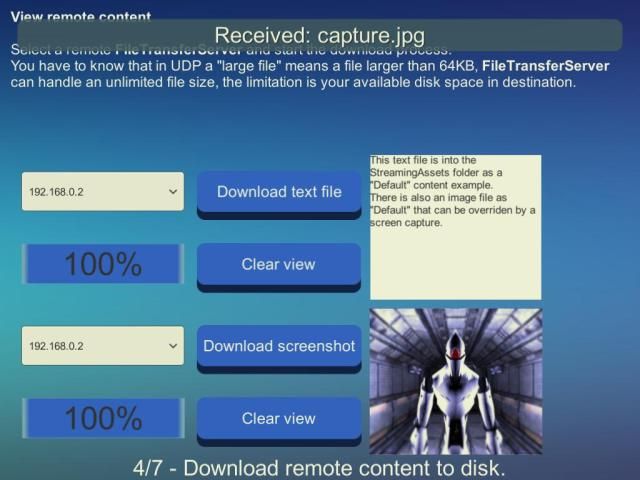640x480 pixels.
Task: Click the bold FileTransferServer text after 64KB
Action: [545, 66]
